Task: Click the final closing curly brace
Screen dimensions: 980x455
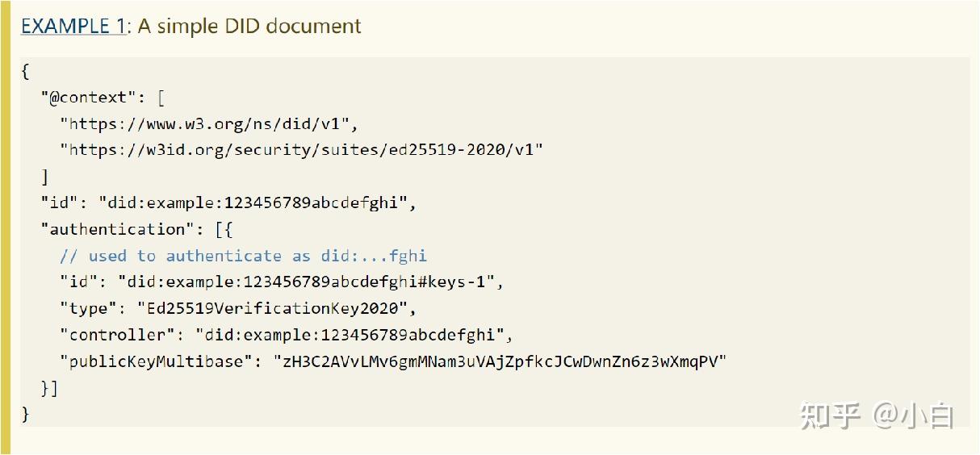Action: pyautogui.click(x=25, y=414)
